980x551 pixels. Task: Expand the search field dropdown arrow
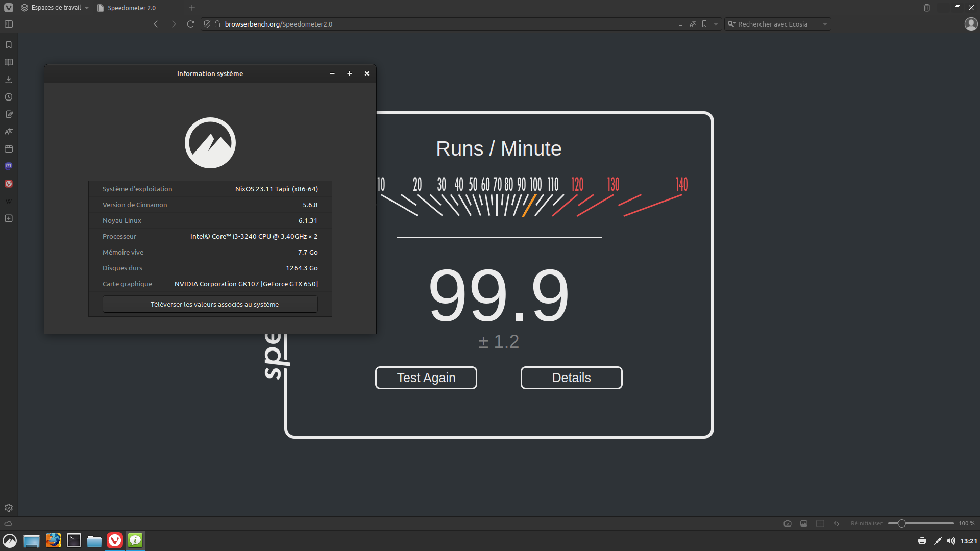(x=825, y=24)
